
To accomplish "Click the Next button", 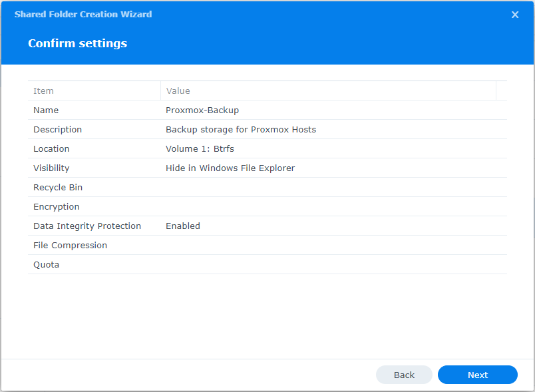I will pyautogui.click(x=477, y=374).
